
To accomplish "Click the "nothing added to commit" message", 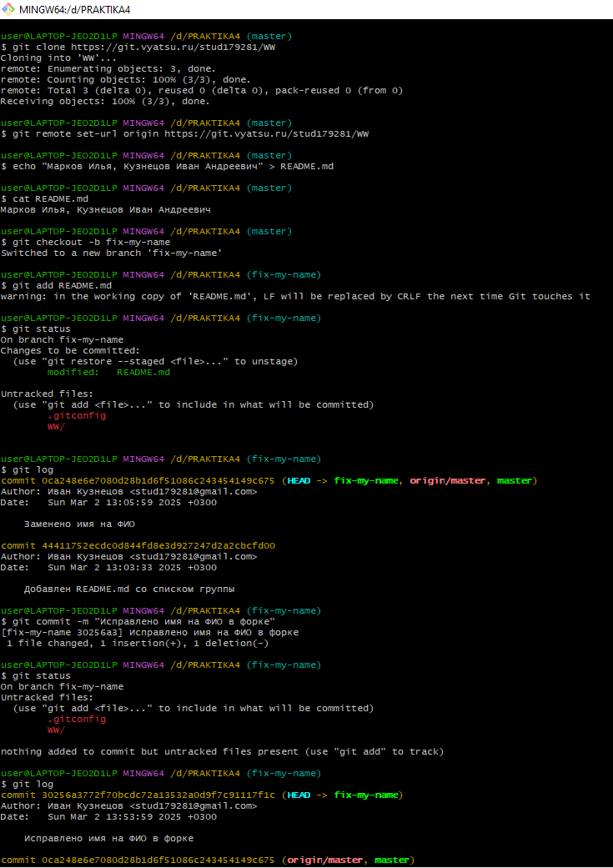I will (222, 751).
